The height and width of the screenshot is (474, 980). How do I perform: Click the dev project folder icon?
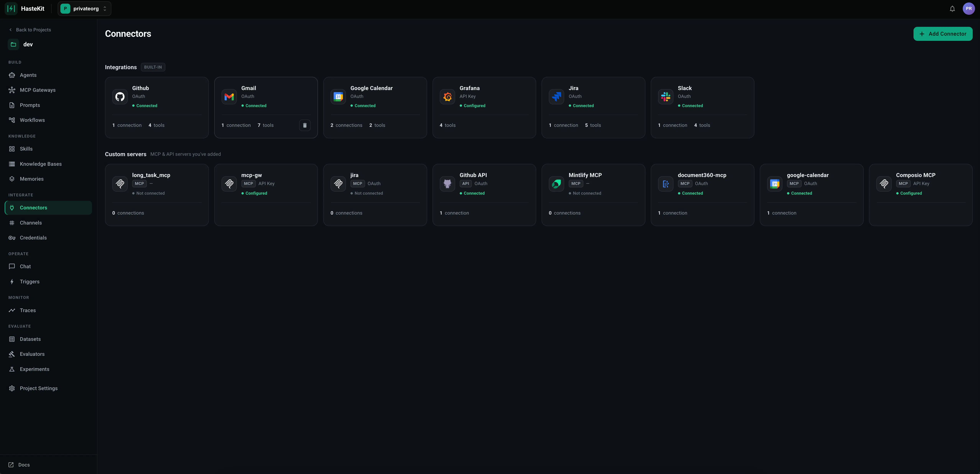click(13, 44)
